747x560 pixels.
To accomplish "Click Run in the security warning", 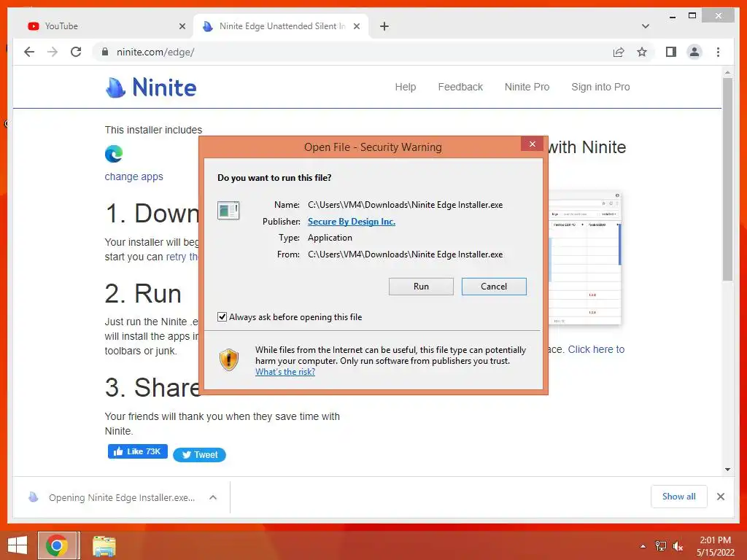I will tap(421, 287).
